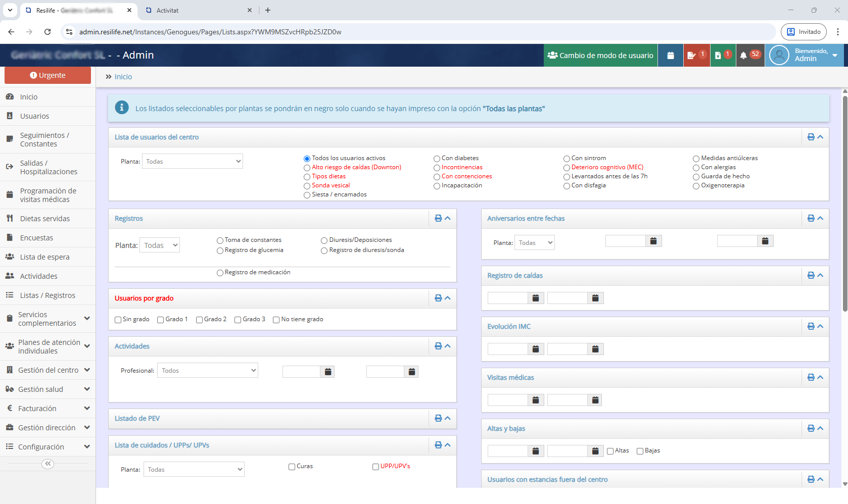Print the Listado de PEV

438,418
